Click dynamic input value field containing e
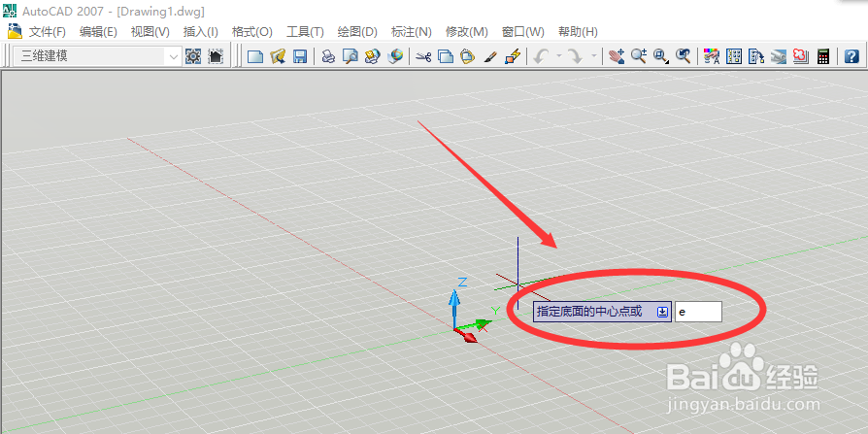The width and height of the screenshot is (868, 434). pyautogui.click(x=698, y=312)
